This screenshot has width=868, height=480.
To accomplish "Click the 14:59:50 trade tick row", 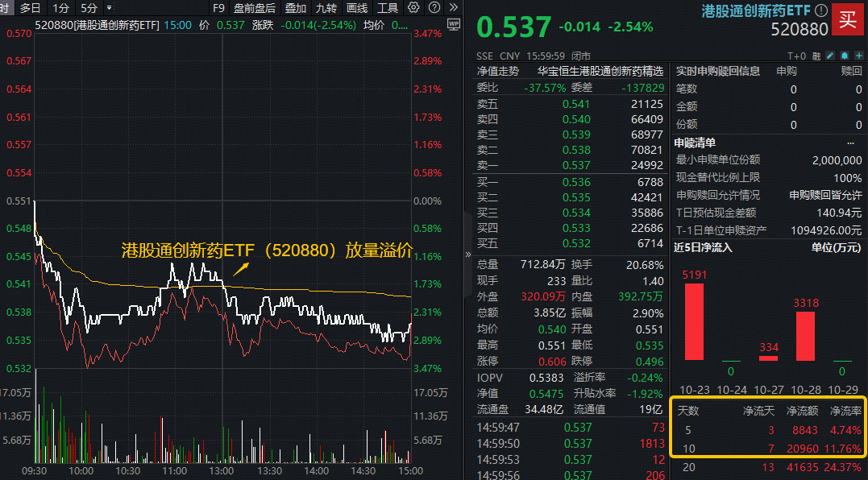I will pos(570,443).
